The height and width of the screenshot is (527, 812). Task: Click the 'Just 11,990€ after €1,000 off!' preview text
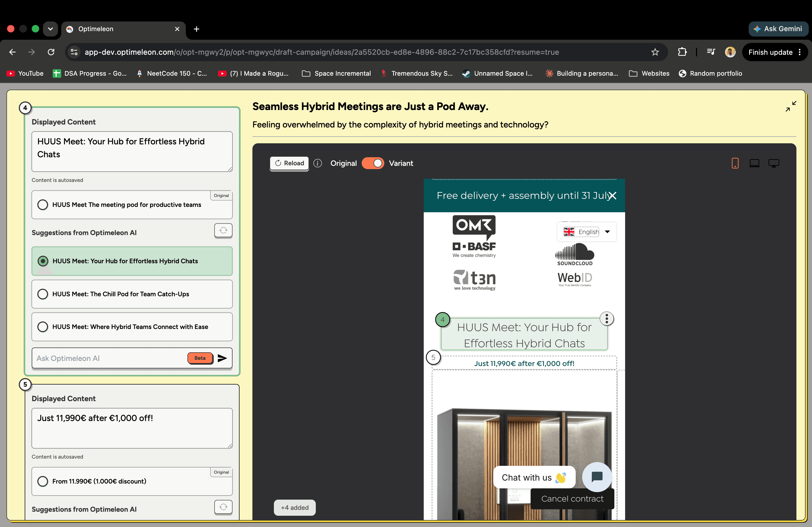[524, 363]
